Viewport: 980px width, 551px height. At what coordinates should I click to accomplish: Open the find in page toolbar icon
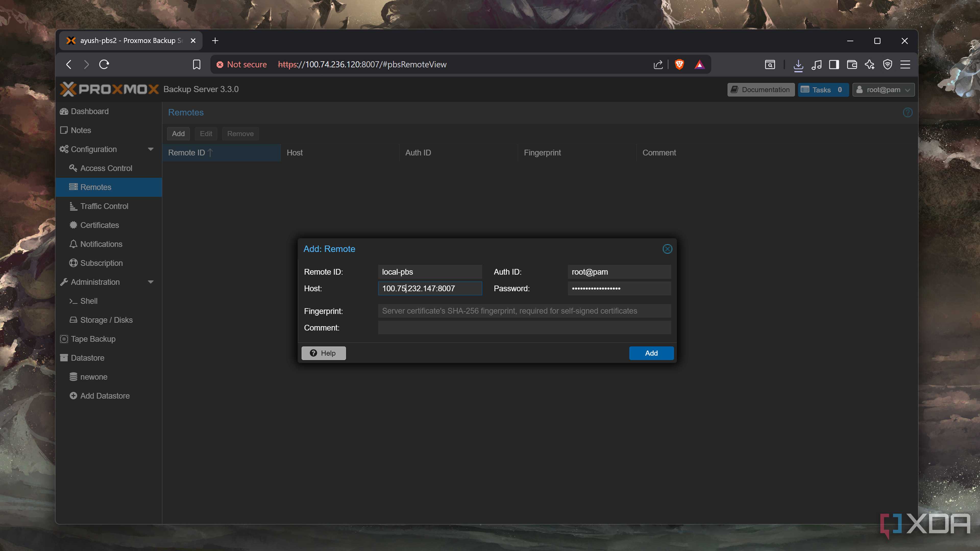point(770,64)
